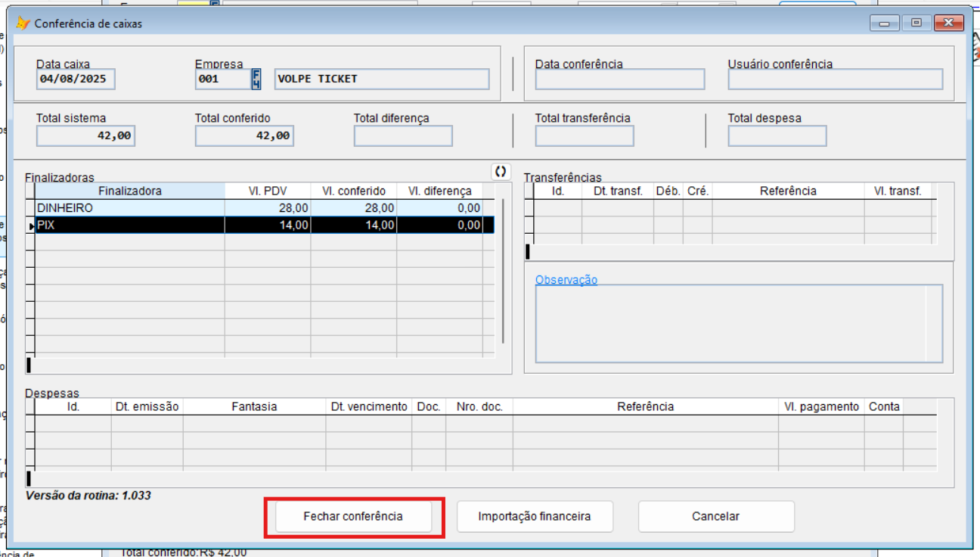The width and height of the screenshot is (980, 557).
Task: Click the Data caixa date field
Action: 76,79
